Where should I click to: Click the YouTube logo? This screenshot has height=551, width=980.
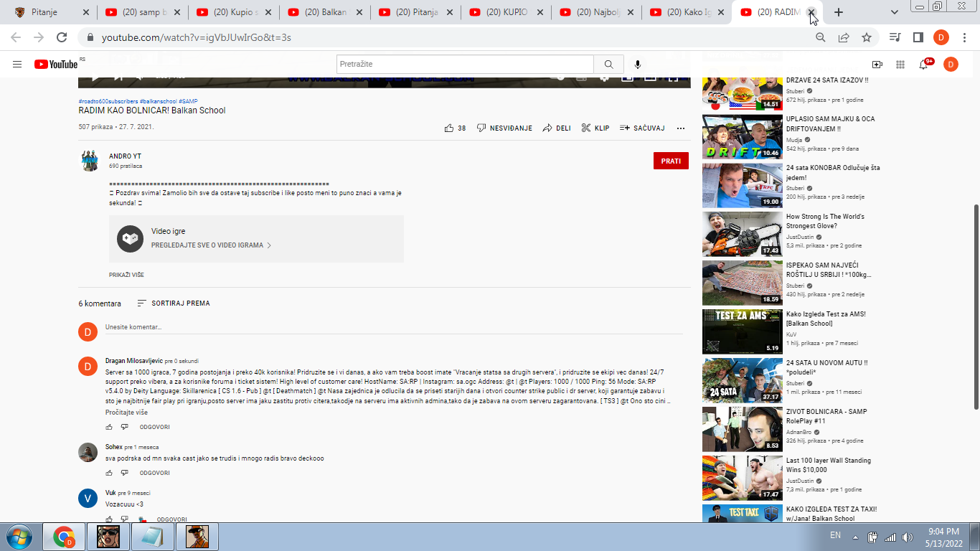56,65
